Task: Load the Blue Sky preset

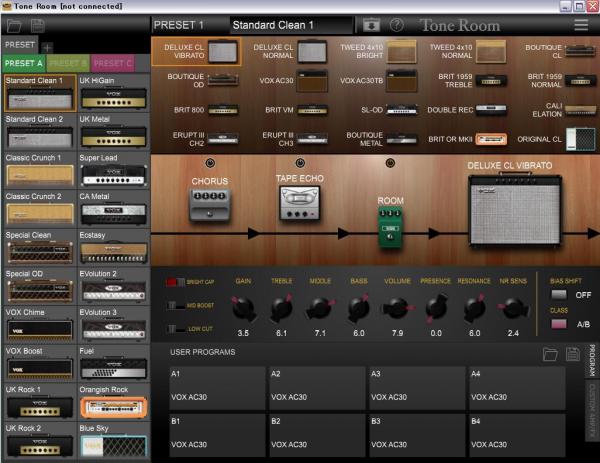Action: coord(113,441)
